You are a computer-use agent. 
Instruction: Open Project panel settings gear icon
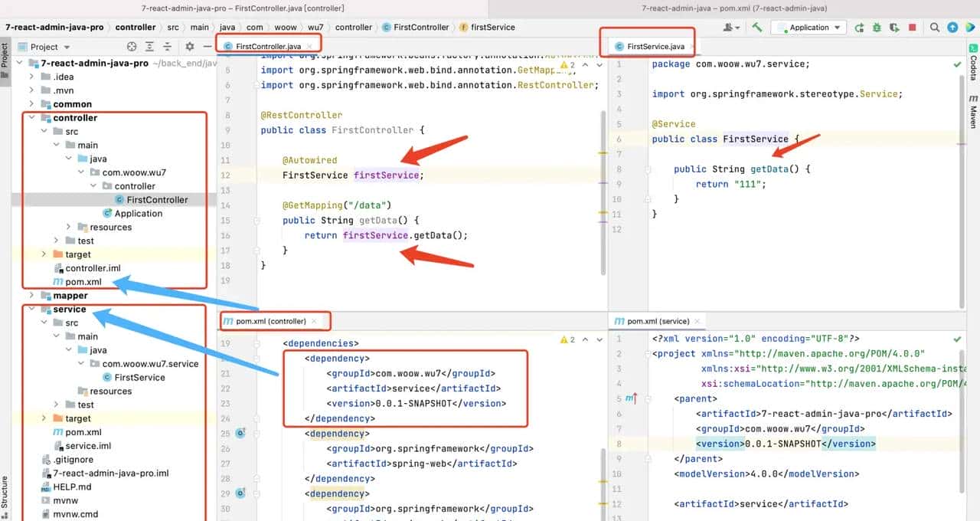coord(190,47)
